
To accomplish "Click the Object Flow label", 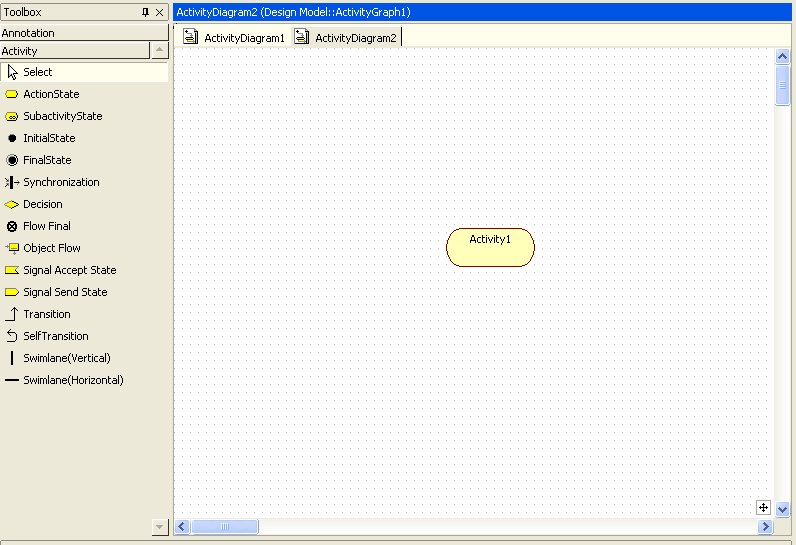I will [52, 248].
